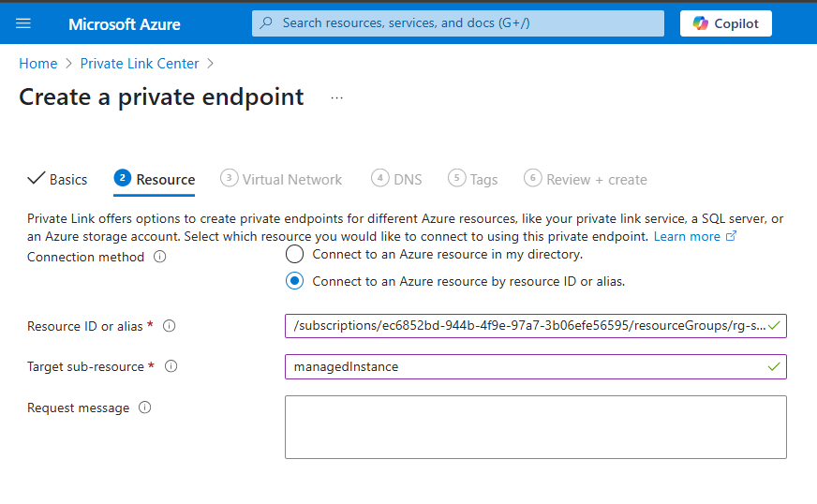The height and width of the screenshot is (504, 817).
Task: Click the search magnifier icon
Action: [266, 22]
